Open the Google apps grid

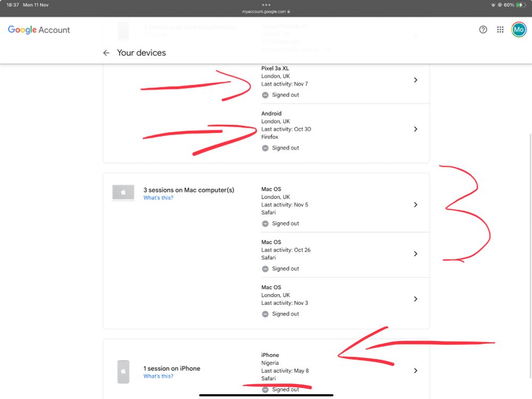(x=500, y=29)
